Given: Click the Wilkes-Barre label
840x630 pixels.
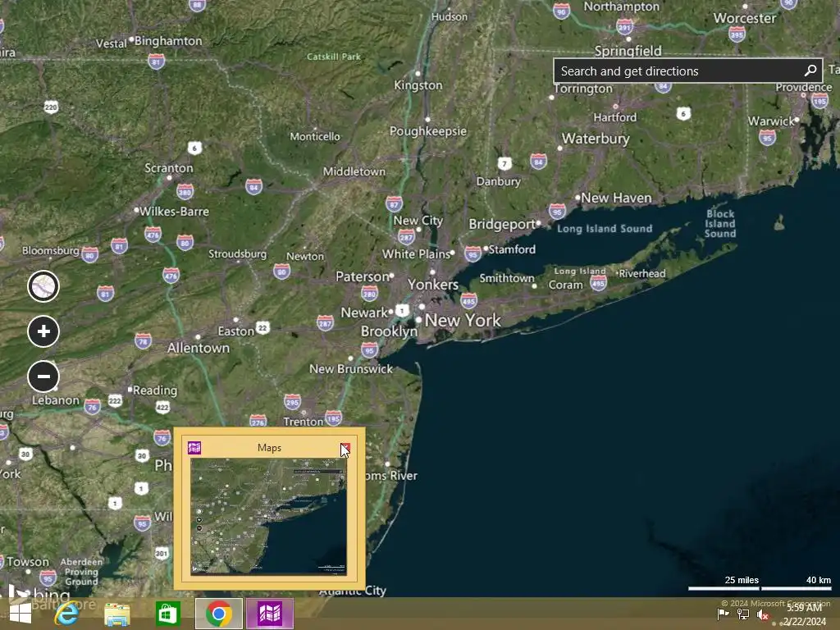Looking at the screenshot, I should tap(174, 211).
